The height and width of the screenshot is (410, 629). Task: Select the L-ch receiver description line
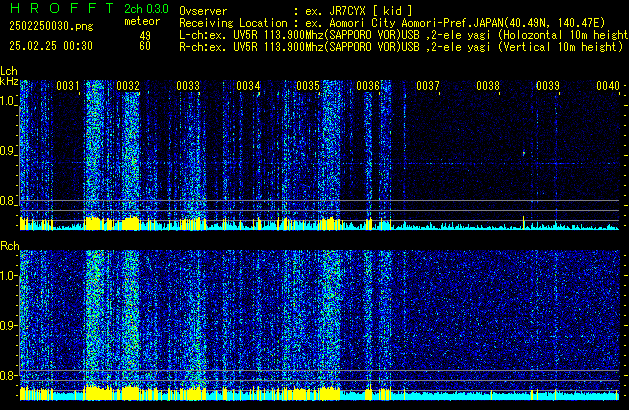click(404, 35)
